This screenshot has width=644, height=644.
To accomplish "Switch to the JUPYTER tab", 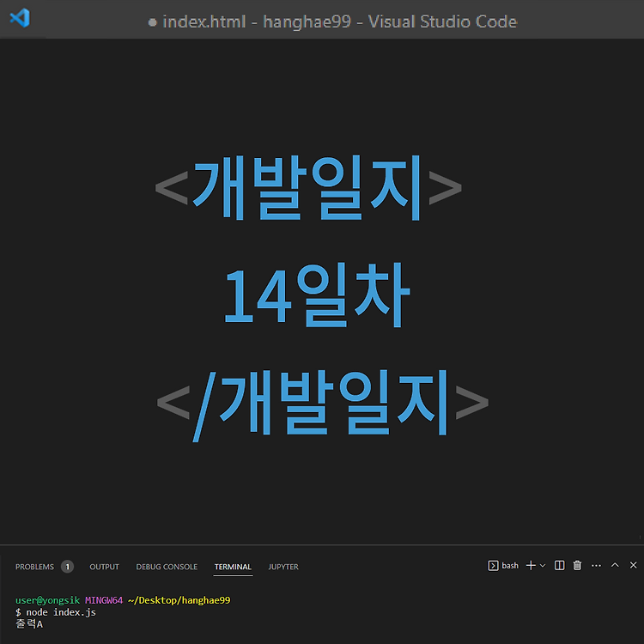I will tap(283, 567).
